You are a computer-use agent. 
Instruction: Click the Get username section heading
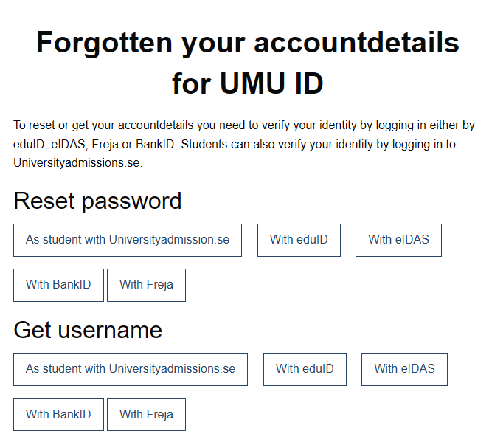tap(88, 330)
